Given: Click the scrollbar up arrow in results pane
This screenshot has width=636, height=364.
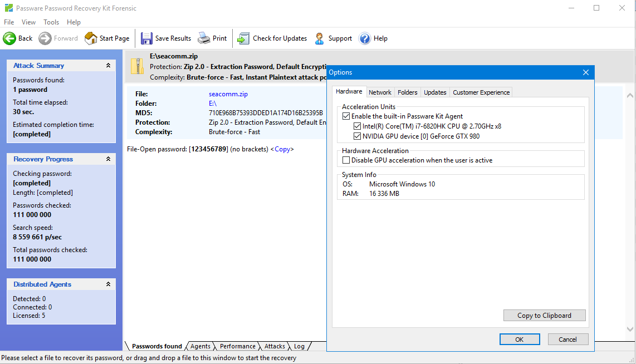Looking at the screenshot, I should [630, 96].
